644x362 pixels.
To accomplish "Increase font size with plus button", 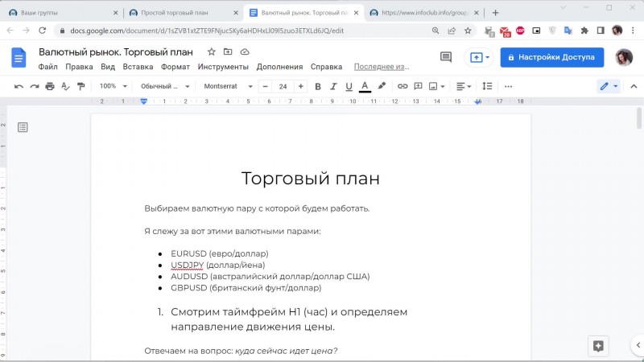I will pyautogui.click(x=300, y=86).
